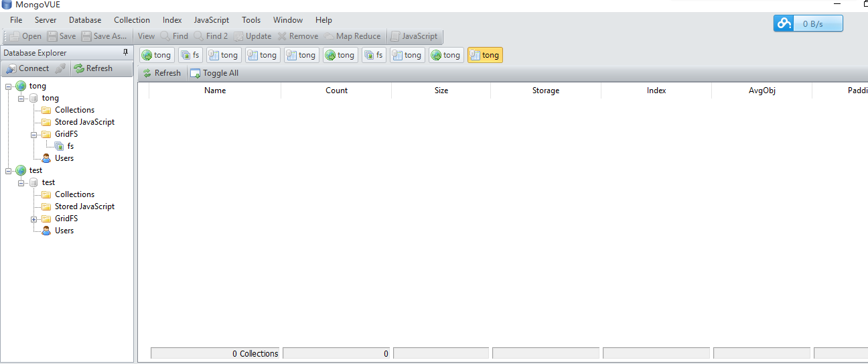Click the JavaScript toolbar button

(x=414, y=36)
